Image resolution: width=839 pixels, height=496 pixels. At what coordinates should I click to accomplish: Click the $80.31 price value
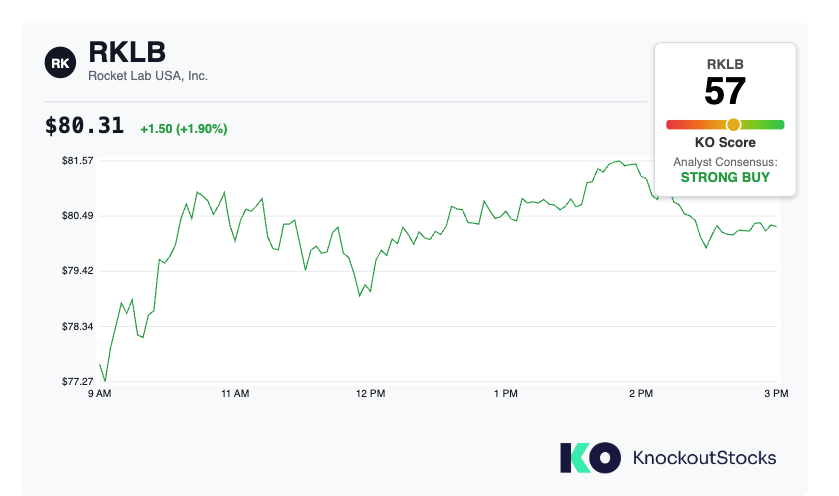point(84,126)
